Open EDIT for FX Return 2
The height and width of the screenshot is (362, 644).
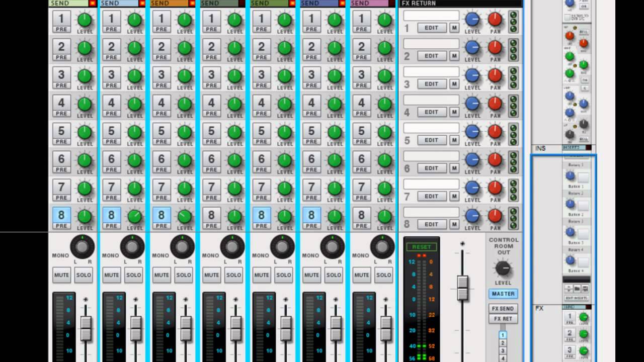431,56
